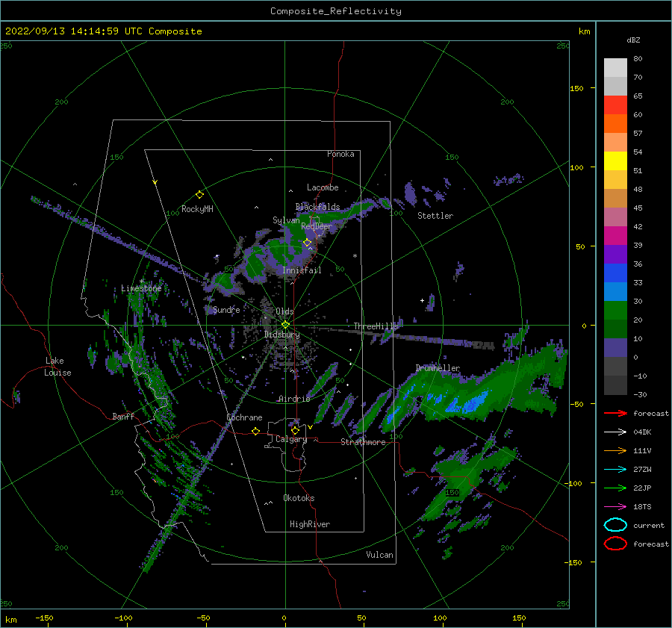This screenshot has height=628, width=672.
Task: Click the Innisfail town label
Action: 302,270
